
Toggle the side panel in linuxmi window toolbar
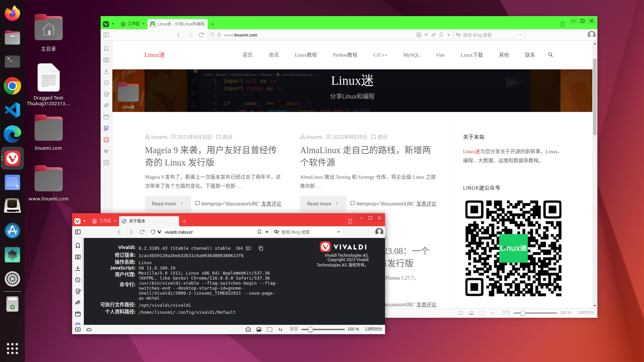click(x=106, y=35)
